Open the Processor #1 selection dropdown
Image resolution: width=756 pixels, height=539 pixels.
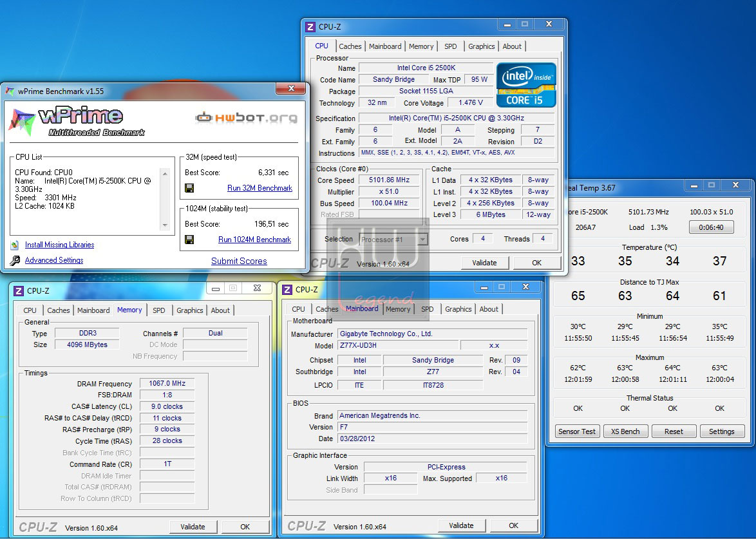[422, 239]
